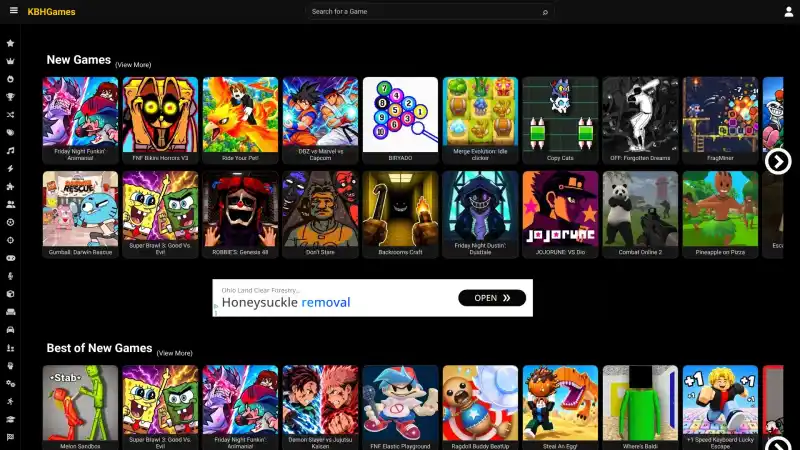
Task: Open the checkered flag racing icon
Action: (10, 437)
